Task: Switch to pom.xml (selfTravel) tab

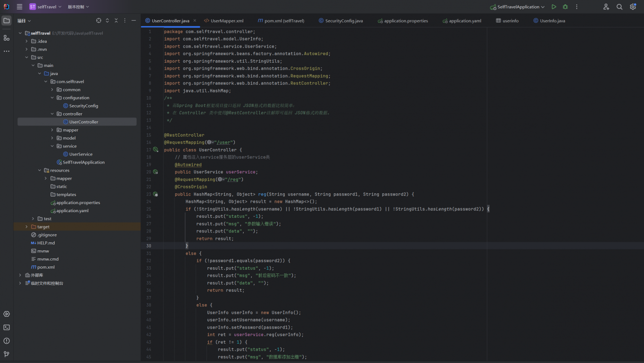Action: click(281, 21)
